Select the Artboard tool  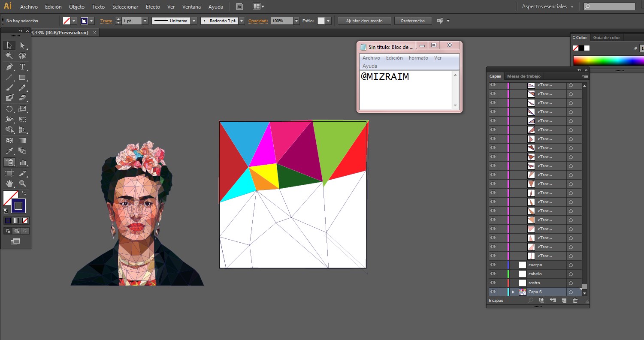pyautogui.click(x=9, y=173)
